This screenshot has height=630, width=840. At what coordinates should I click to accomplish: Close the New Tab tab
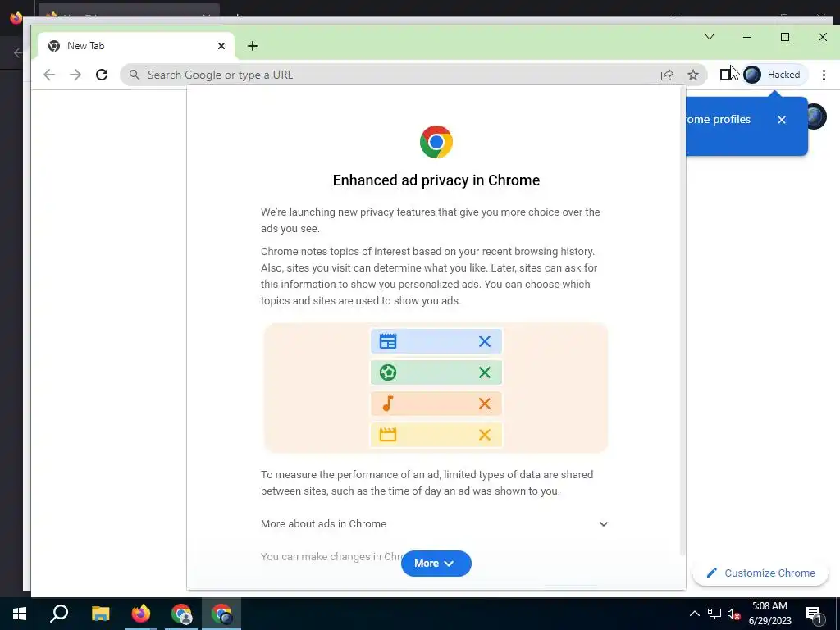pyautogui.click(x=221, y=46)
